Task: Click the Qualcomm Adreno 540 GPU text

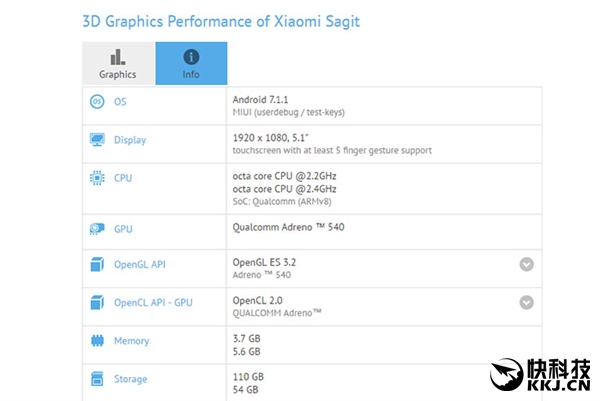Action: (286, 229)
